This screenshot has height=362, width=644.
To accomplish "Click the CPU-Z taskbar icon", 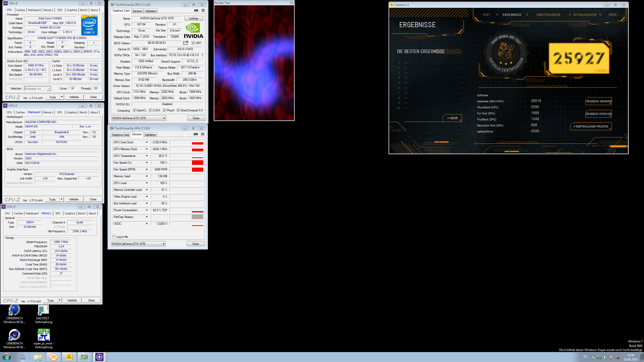I will coord(99,357).
